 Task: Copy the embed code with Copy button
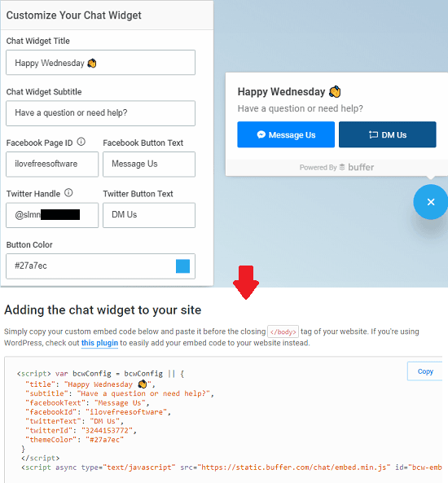tap(425, 371)
